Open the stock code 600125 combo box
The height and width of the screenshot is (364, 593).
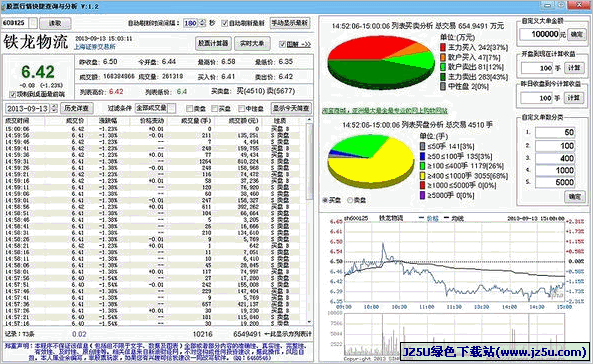pyautogui.click(x=20, y=23)
